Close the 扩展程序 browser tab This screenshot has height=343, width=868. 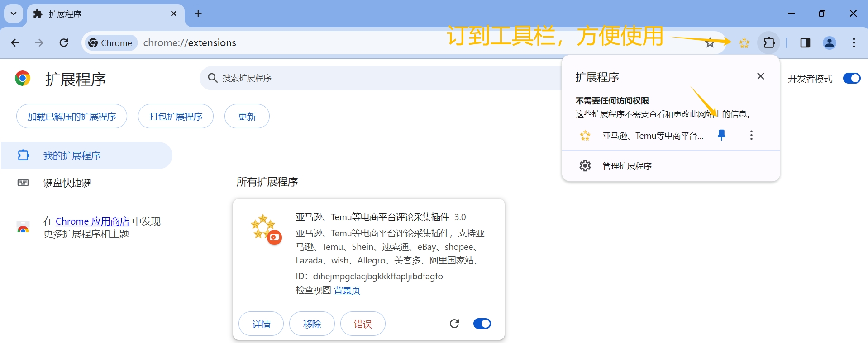[174, 14]
